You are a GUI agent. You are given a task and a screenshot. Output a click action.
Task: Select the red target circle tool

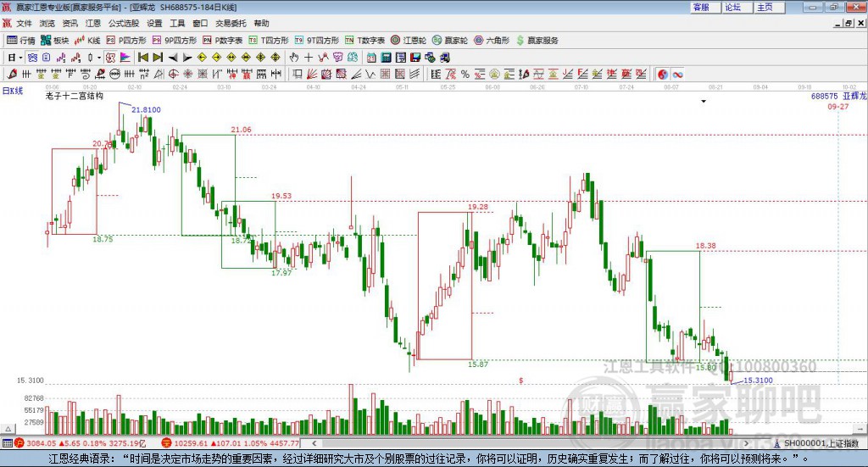click(173, 74)
